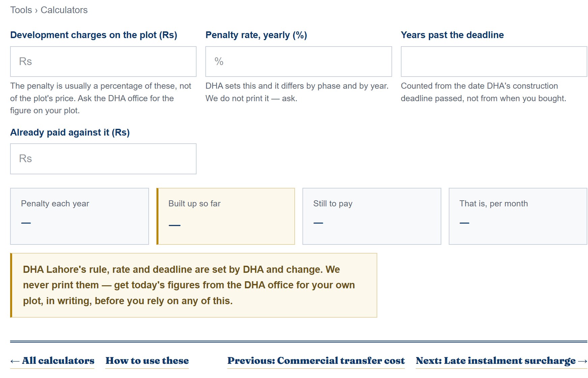This screenshot has width=588, height=378.
Task: Click the Penalty rate, yearly (%) label
Action: [256, 35]
